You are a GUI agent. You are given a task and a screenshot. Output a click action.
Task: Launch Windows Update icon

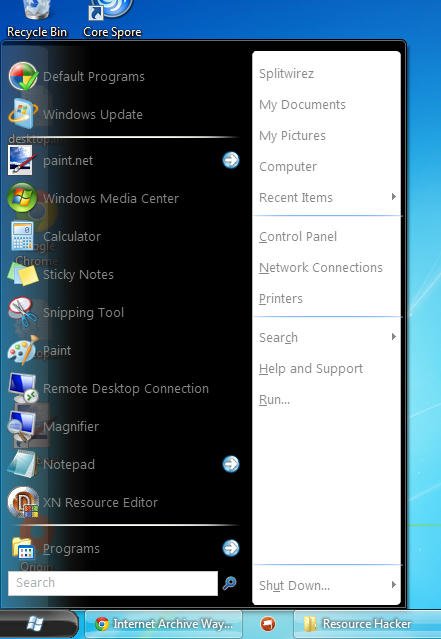pos(23,114)
